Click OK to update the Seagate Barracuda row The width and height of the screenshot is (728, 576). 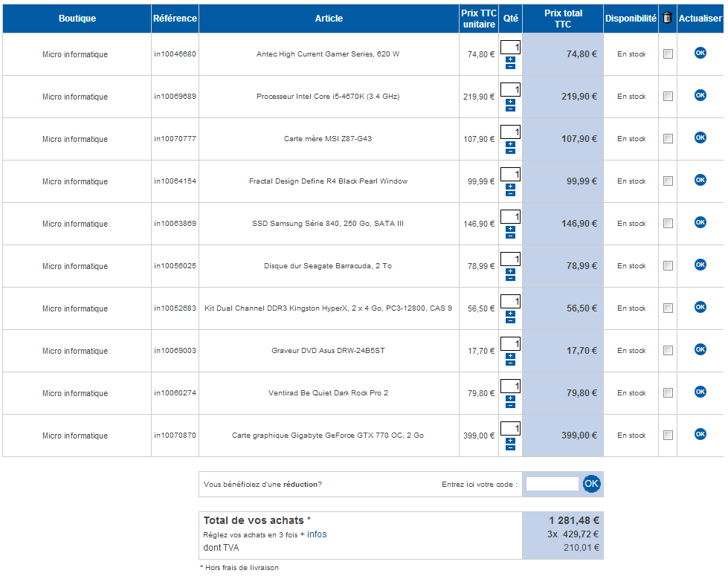700,265
